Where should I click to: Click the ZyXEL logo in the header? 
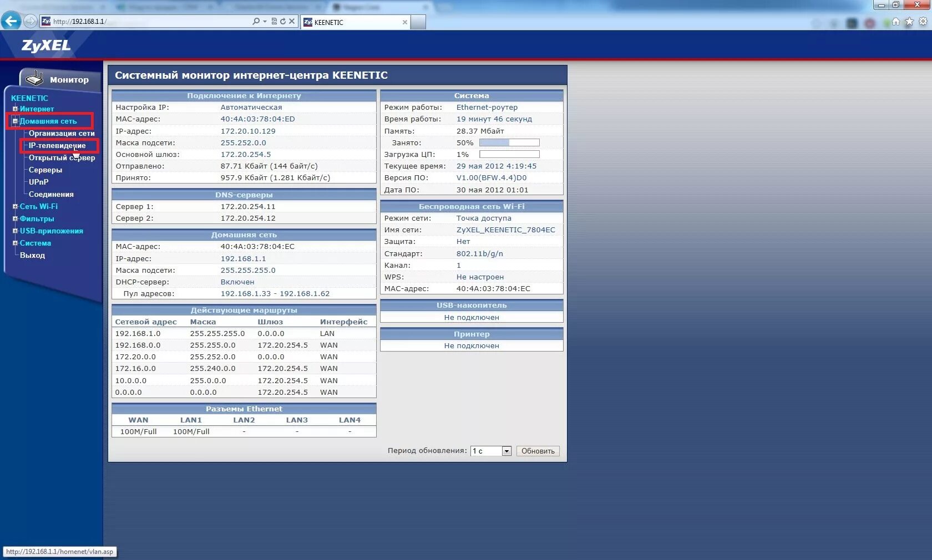(x=46, y=45)
